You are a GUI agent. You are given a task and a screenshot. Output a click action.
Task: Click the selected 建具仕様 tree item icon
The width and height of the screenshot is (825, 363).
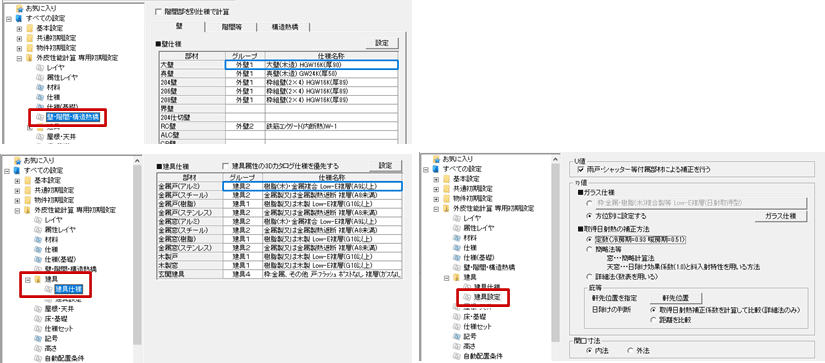48,289
